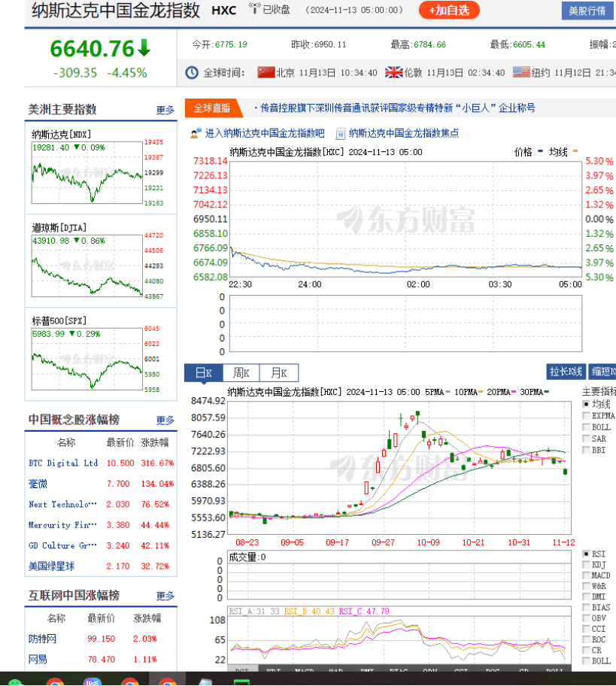Open 更多 next to 中国概念股涨幅榜
Image resolution: width=616 pixels, height=686 pixels.
point(165,420)
